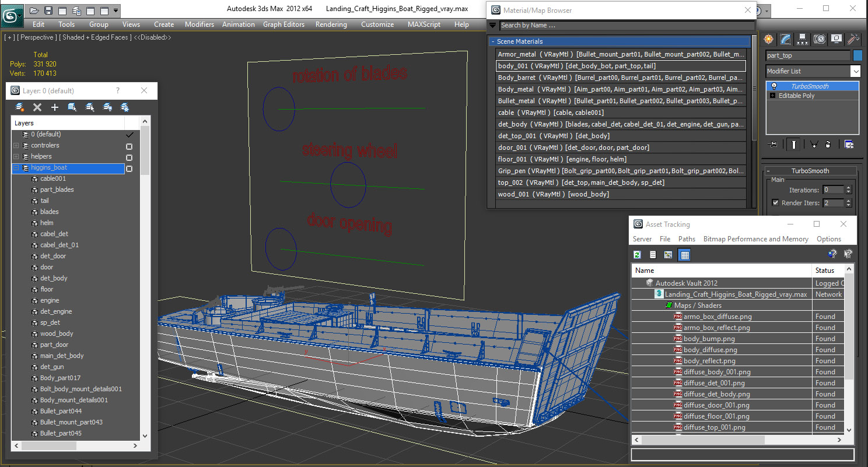The image size is (868, 467).
Task: Click the Name column header in Asset Tracking
Action: click(722, 271)
